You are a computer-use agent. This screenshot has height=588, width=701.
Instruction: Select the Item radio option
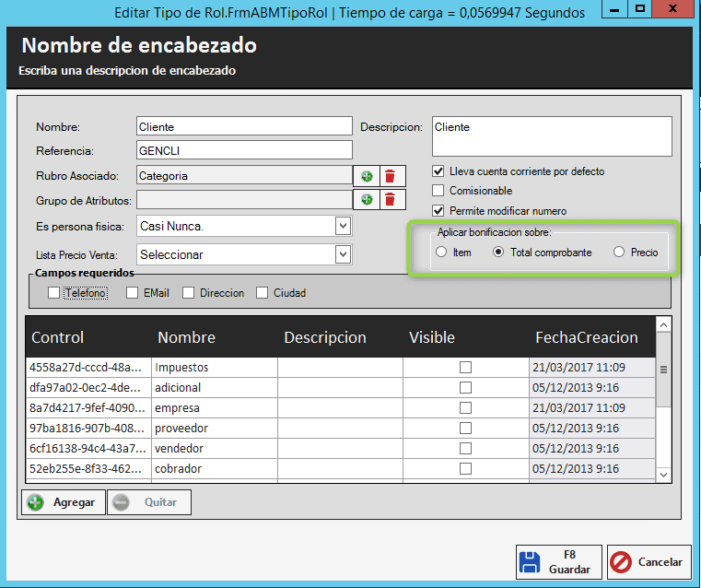click(x=442, y=253)
